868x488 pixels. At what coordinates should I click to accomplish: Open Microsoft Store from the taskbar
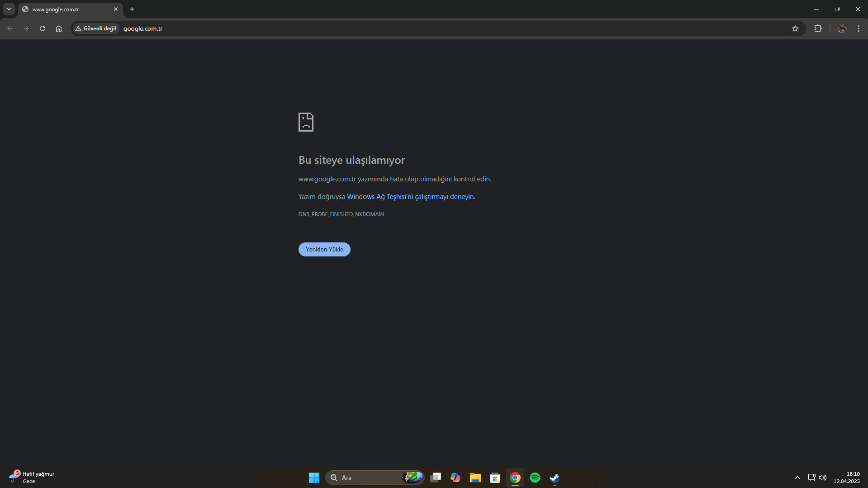coord(495,478)
